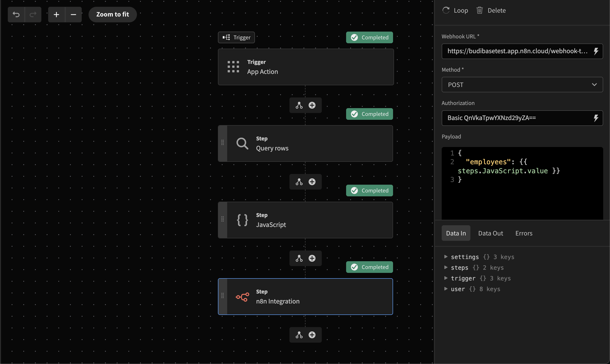Click the add-step plus icon below Query rows
This screenshot has width=610, height=364.
312,182
